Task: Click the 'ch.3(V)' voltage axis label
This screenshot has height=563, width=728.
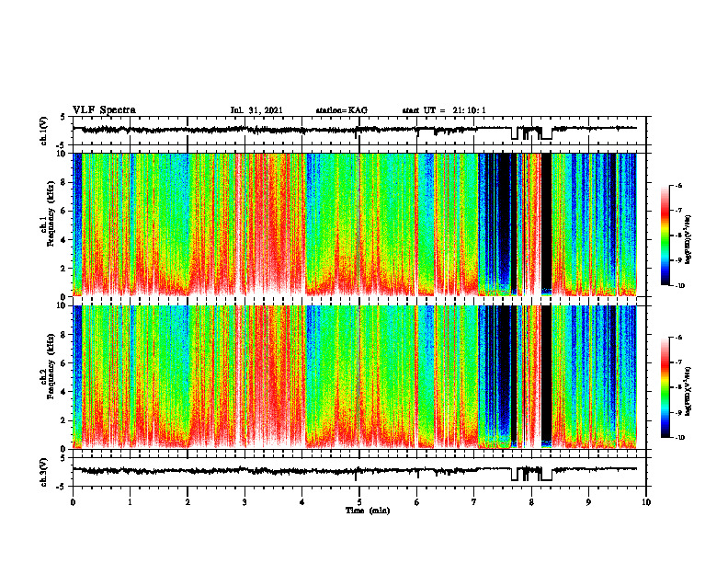Action: [x=43, y=473]
